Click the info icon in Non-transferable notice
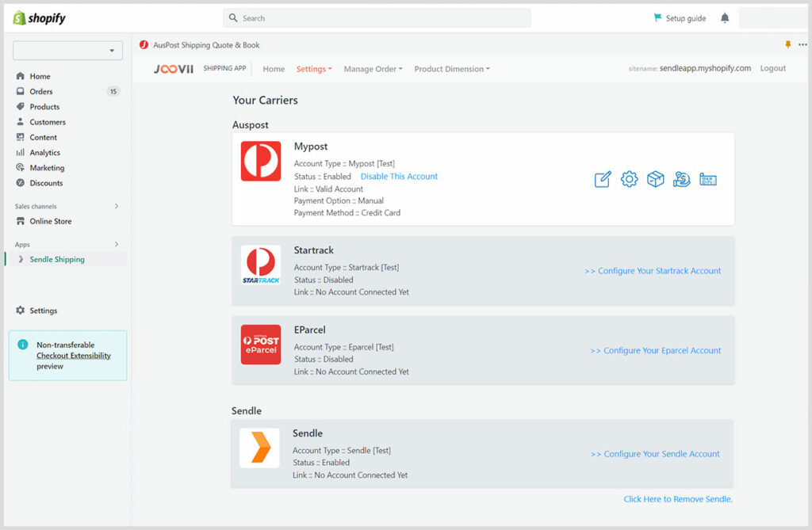Image resolution: width=812 pixels, height=530 pixels. (x=23, y=345)
